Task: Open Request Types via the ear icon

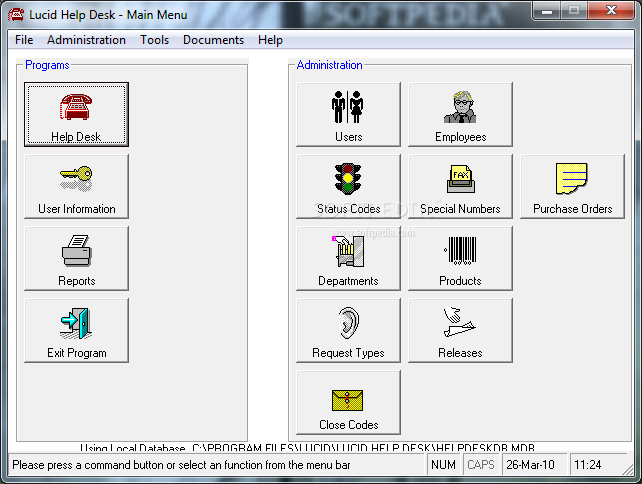Action: 348,330
